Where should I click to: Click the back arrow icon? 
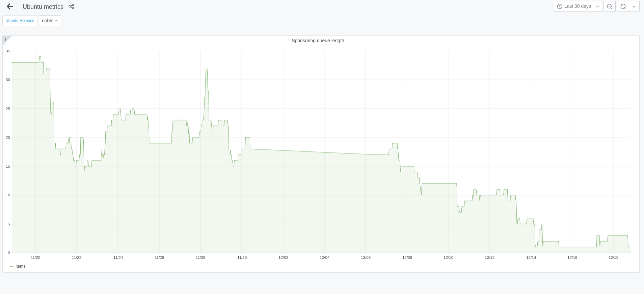point(10,6)
